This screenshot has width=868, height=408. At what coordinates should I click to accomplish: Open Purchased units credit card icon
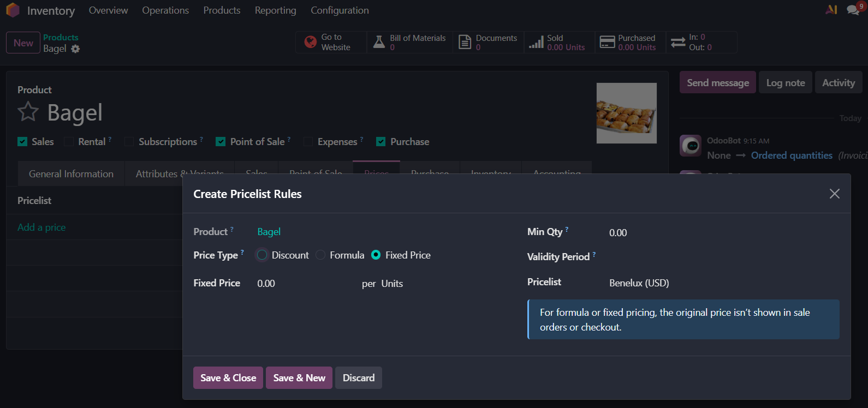(607, 42)
